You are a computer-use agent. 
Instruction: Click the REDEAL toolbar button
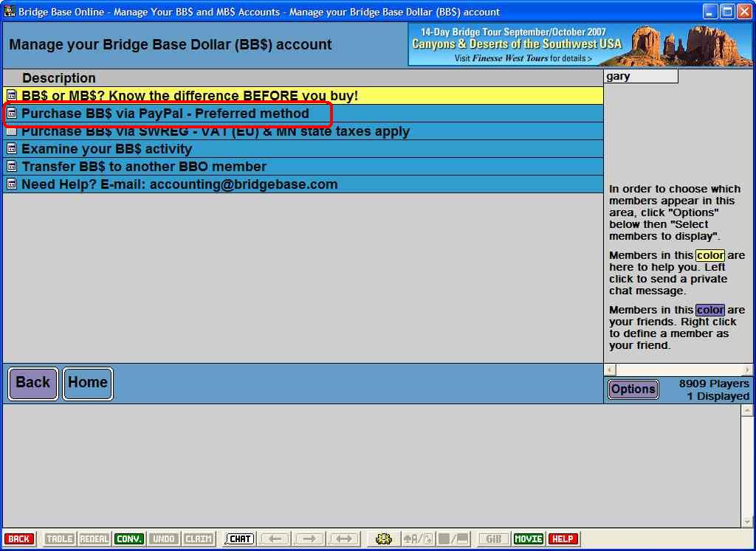(x=94, y=539)
